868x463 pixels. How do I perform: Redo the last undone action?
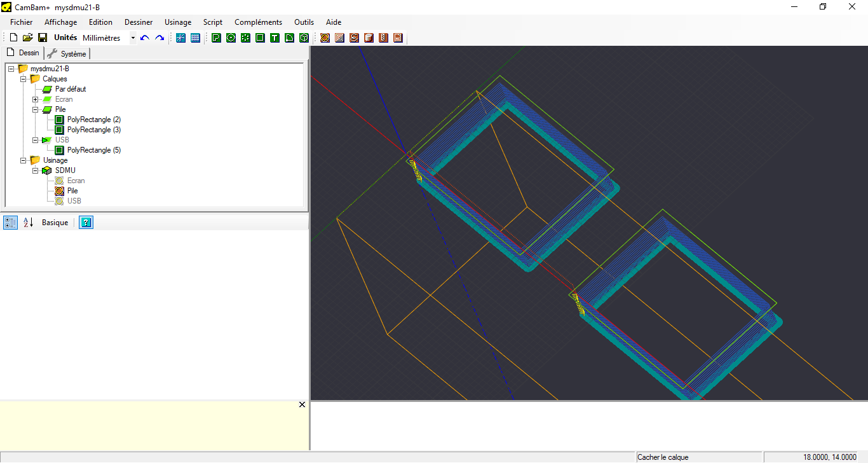coord(159,38)
